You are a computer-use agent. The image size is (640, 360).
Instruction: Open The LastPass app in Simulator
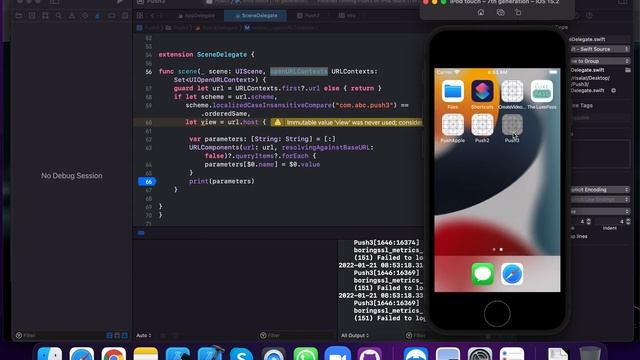tap(542, 91)
